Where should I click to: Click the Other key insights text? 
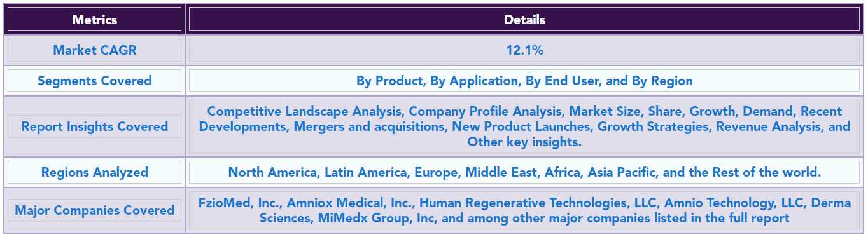(x=524, y=142)
